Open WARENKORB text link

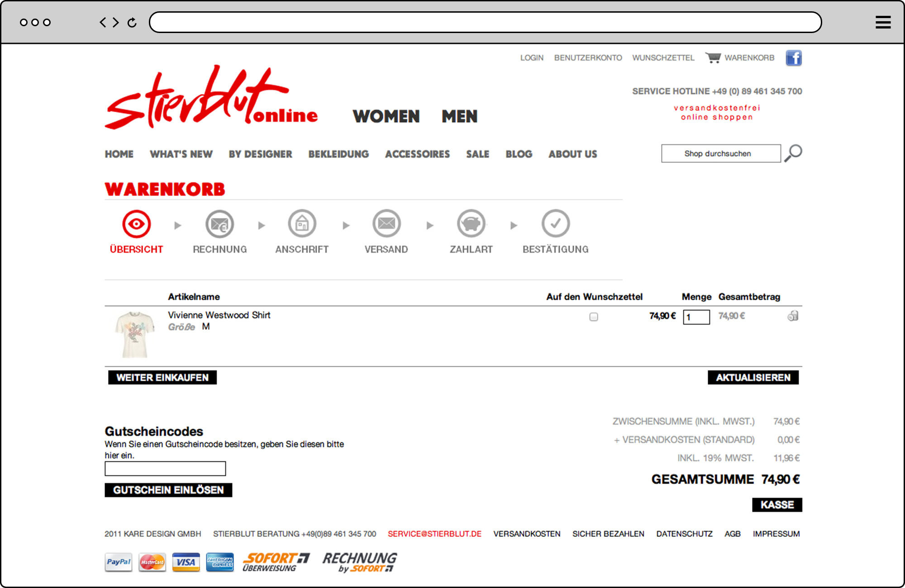tap(749, 58)
